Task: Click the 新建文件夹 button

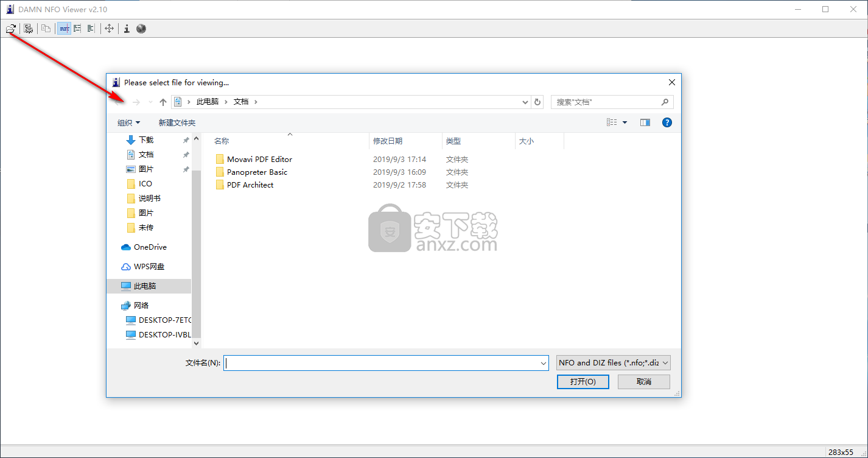Action: (x=177, y=122)
